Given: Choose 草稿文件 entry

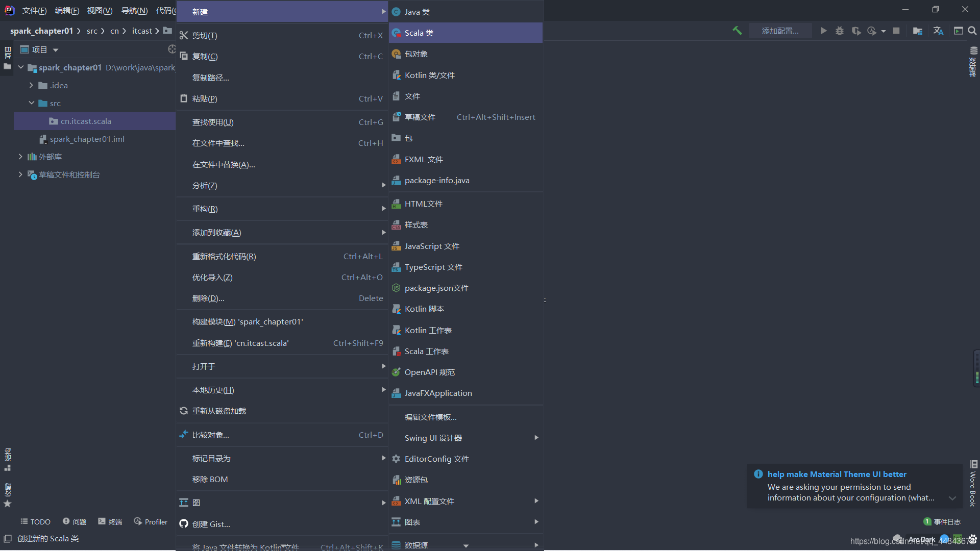Looking at the screenshot, I should 465,117.
